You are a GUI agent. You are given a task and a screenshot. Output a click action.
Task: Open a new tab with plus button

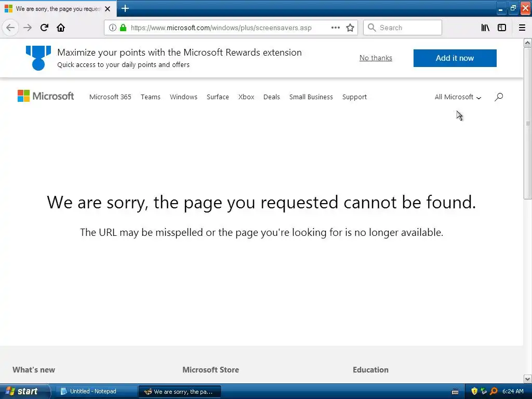coord(125,8)
